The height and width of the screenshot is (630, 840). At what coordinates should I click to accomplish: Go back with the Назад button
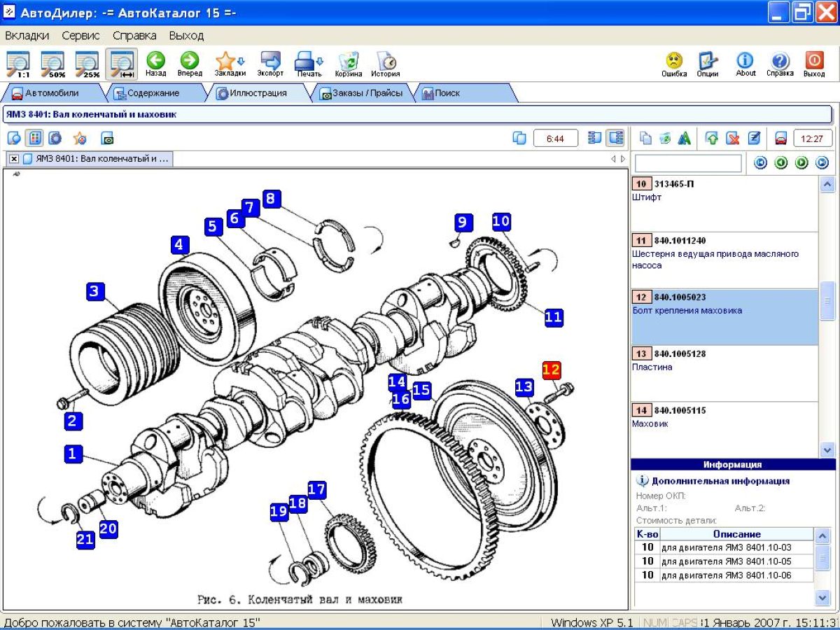(x=155, y=64)
